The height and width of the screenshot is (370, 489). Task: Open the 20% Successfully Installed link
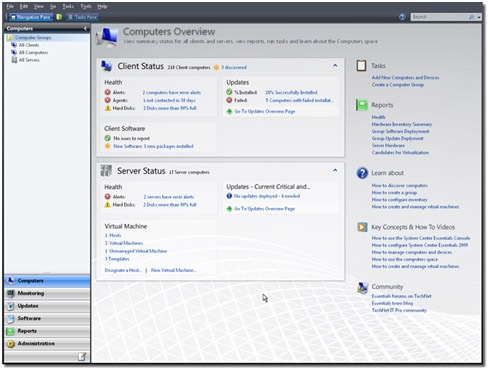[291, 92]
